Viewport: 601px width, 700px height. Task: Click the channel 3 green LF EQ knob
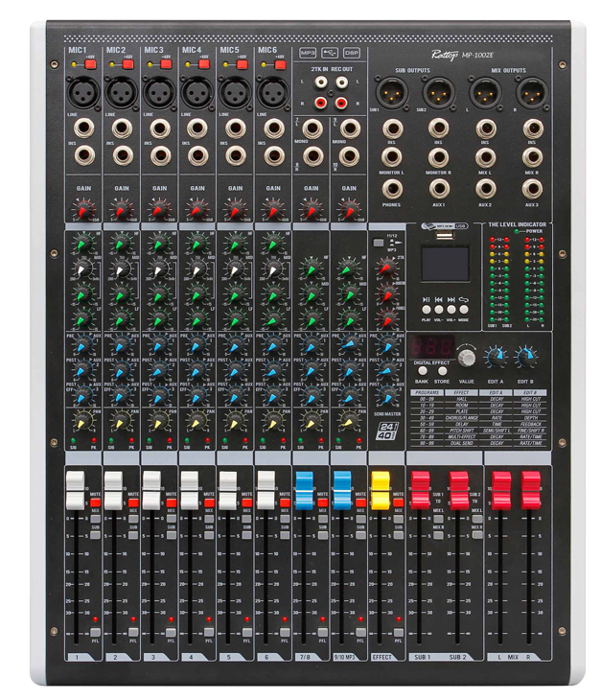point(159,319)
